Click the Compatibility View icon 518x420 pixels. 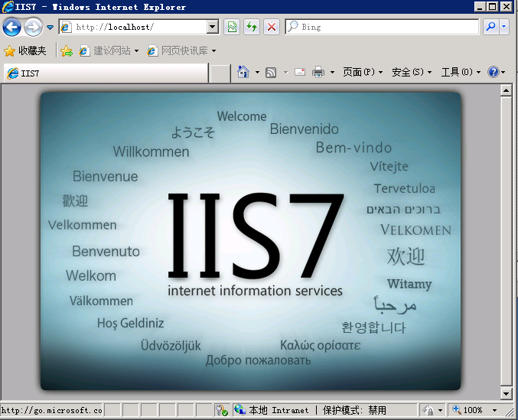233,27
